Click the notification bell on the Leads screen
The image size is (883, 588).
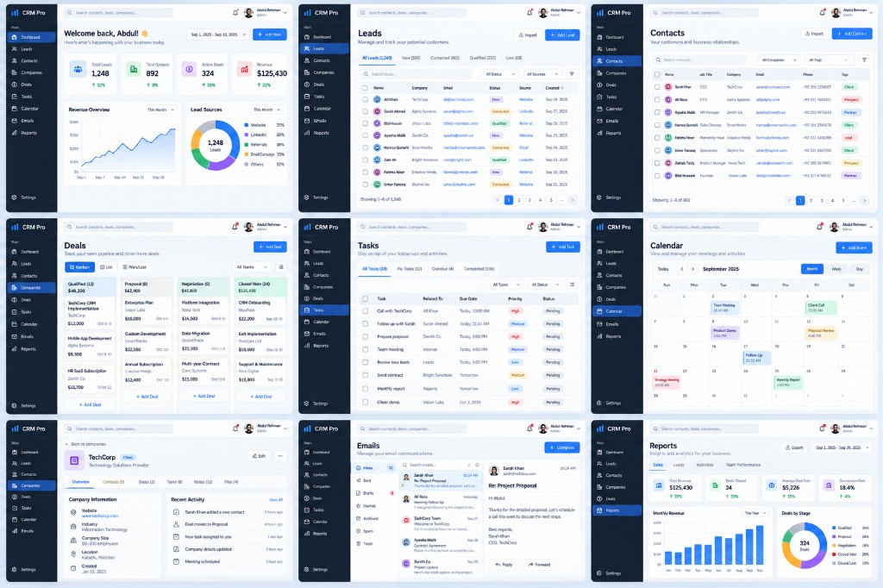529,12
